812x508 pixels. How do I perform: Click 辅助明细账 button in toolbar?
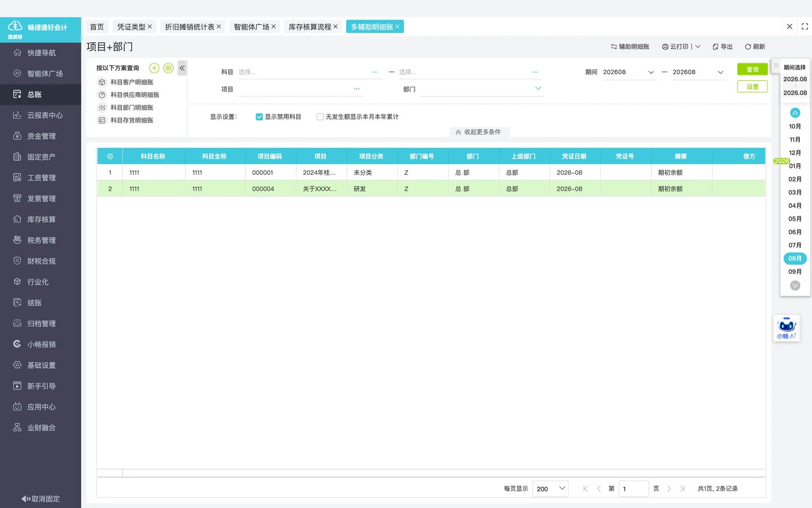(x=630, y=47)
